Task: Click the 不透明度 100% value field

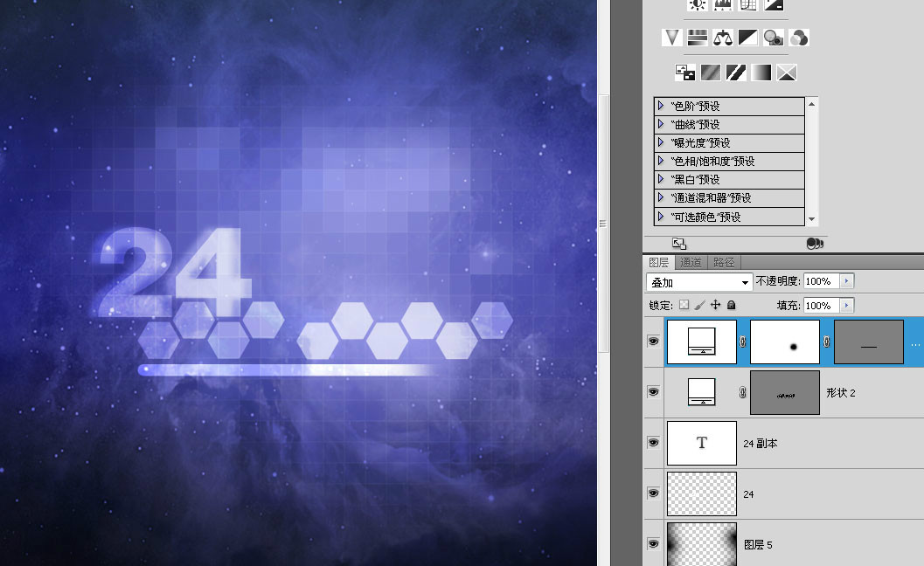Action: coord(822,281)
